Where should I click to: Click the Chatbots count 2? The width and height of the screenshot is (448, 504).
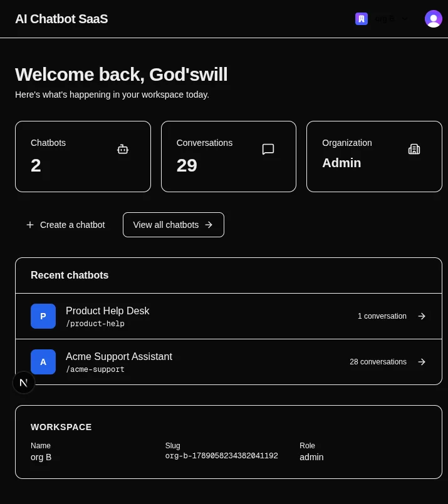pos(36,165)
